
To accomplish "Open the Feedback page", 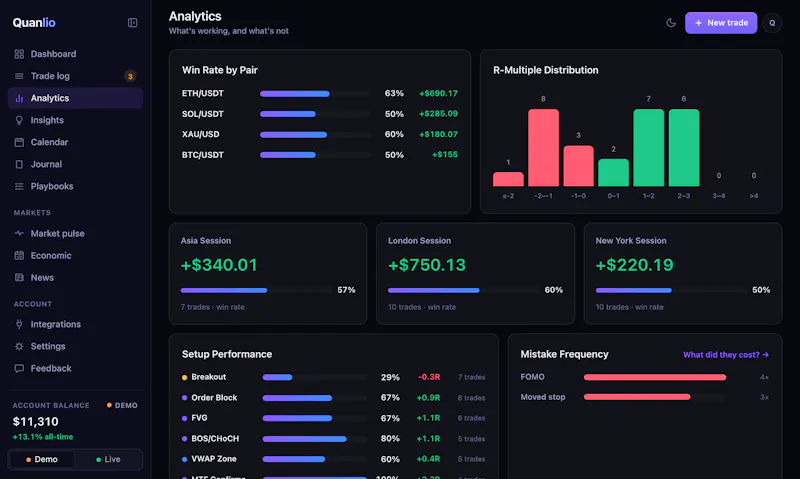I will pyautogui.click(x=75, y=368).
